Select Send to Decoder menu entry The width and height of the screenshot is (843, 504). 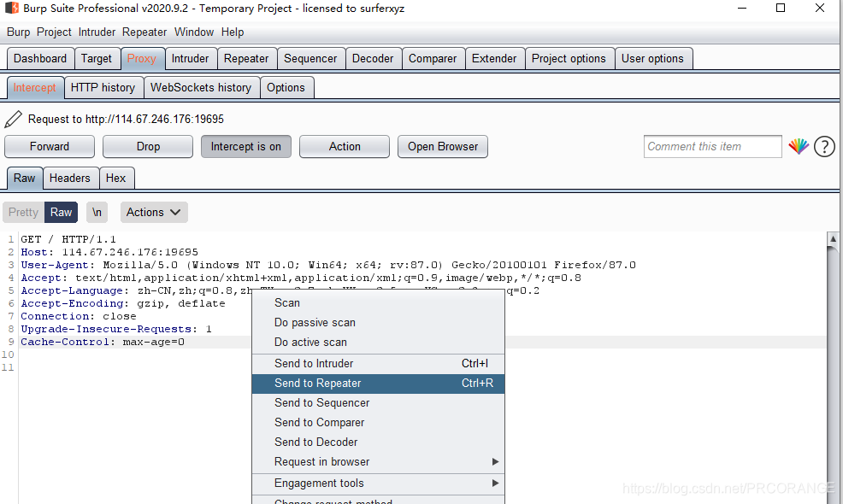coord(378,442)
